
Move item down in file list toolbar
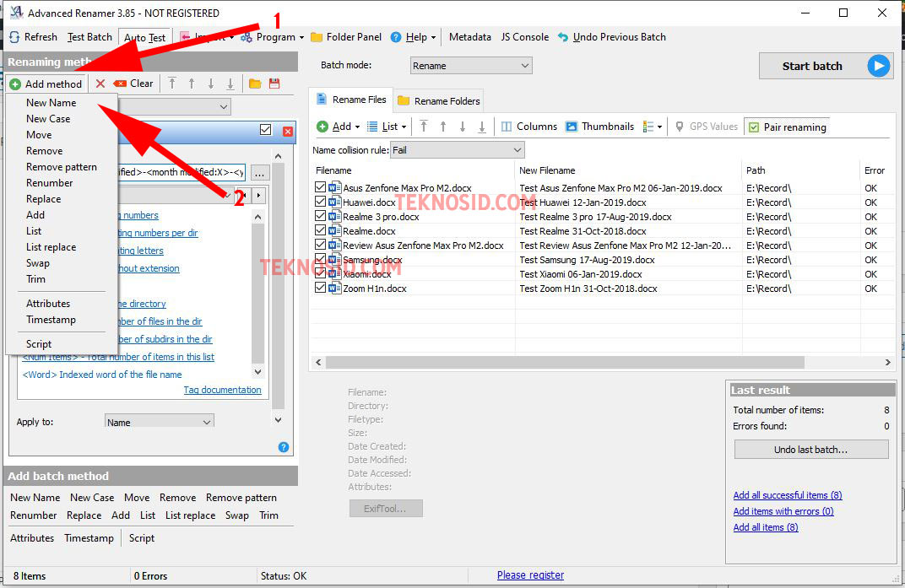click(x=463, y=127)
